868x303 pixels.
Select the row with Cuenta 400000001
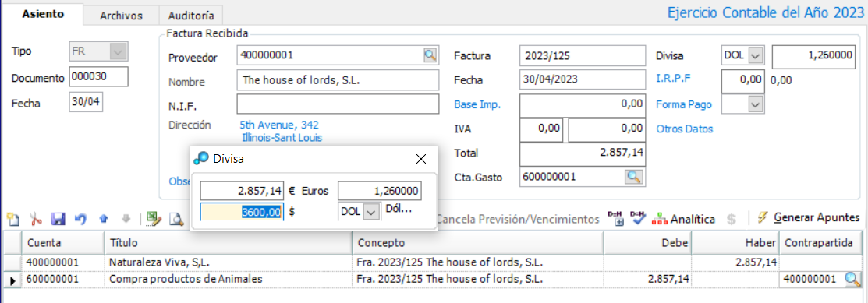point(433,262)
